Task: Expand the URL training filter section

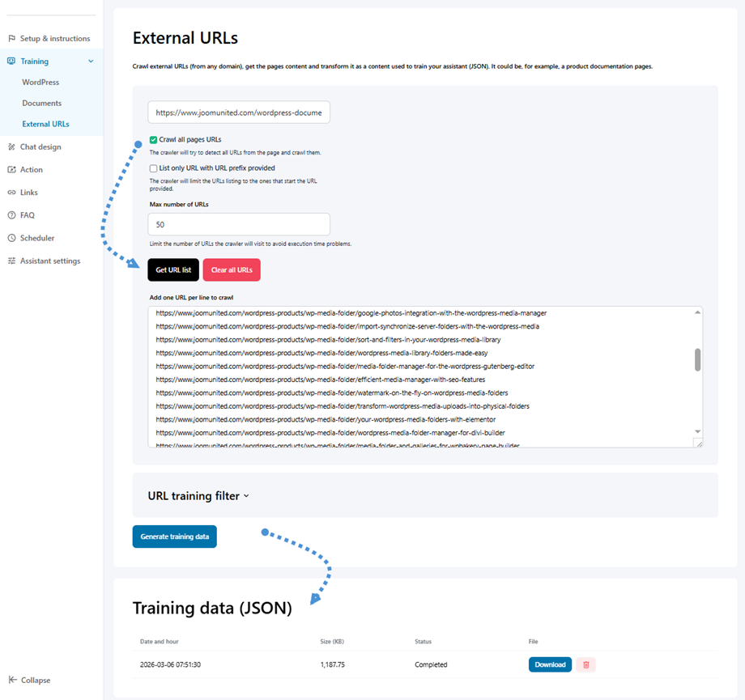Action: pos(198,496)
